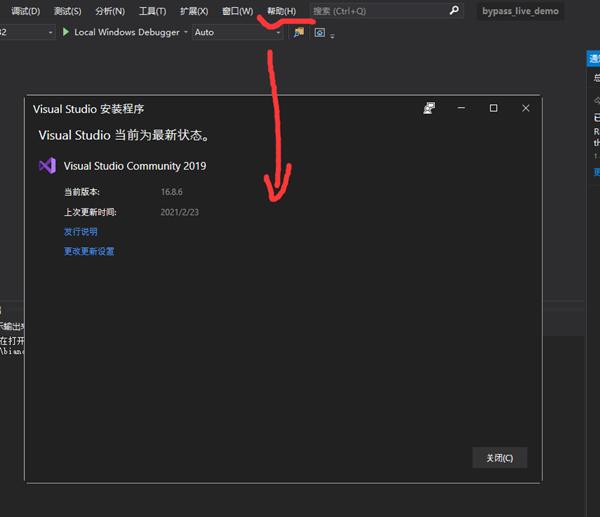
Task: Click the Visual Studio Community 2019 title
Action: click(x=135, y=166)
